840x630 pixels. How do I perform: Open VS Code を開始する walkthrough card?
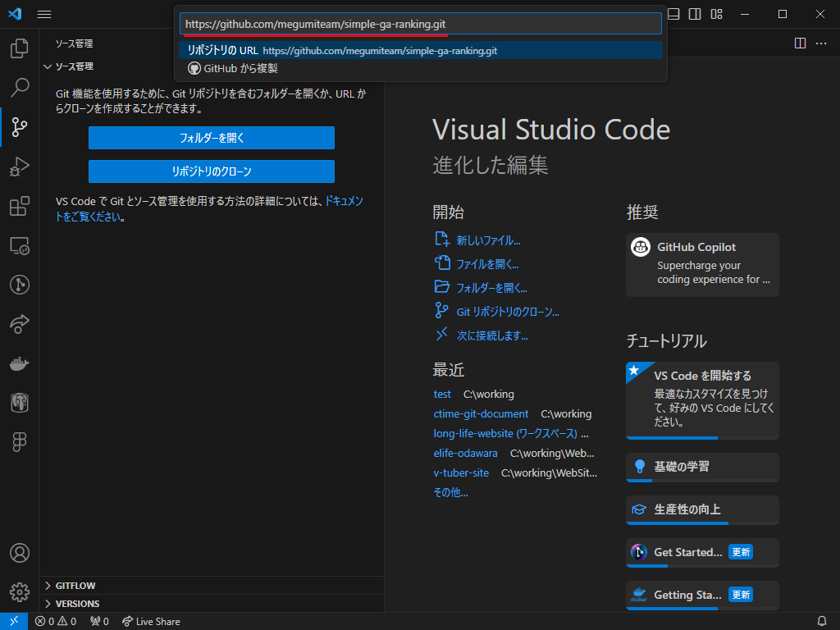point(702,400)
